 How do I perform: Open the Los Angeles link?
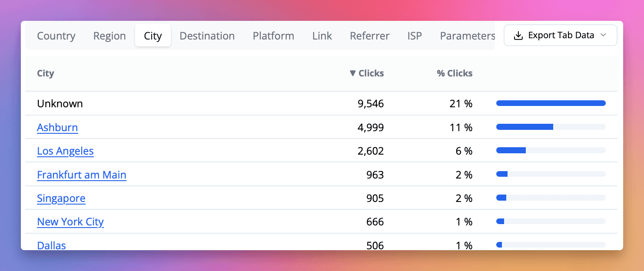coord(65,151)
